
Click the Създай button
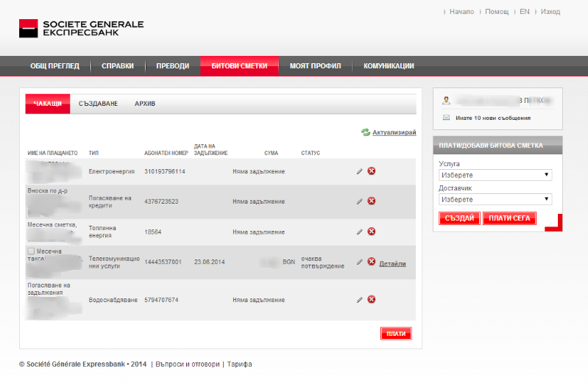click(x=459, y=218)
